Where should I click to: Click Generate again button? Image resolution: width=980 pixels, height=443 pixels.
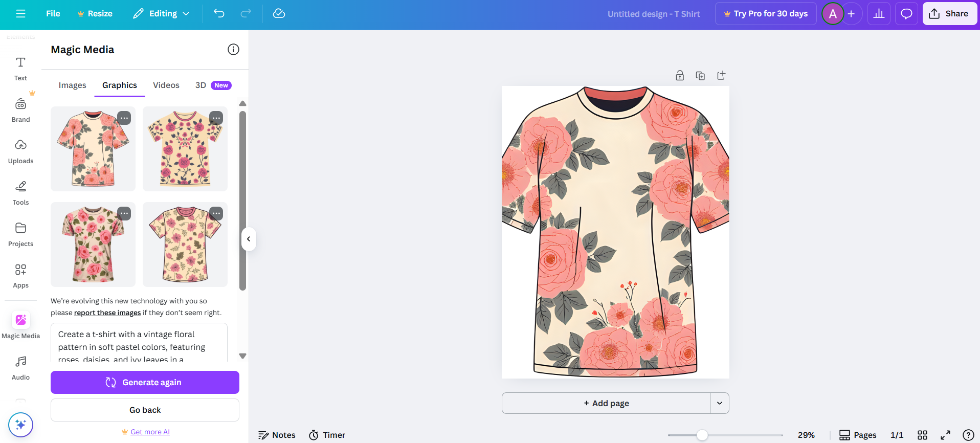point(145,383)
